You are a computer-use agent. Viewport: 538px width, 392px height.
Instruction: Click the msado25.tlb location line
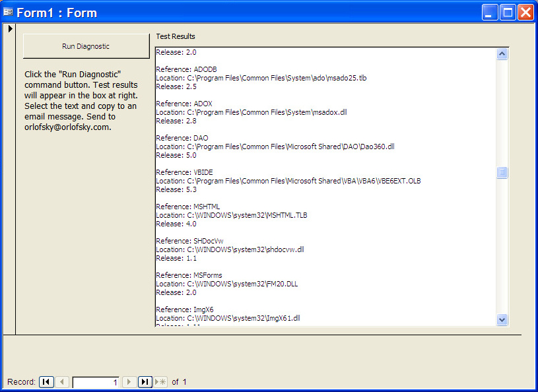[x=261, y=78]
